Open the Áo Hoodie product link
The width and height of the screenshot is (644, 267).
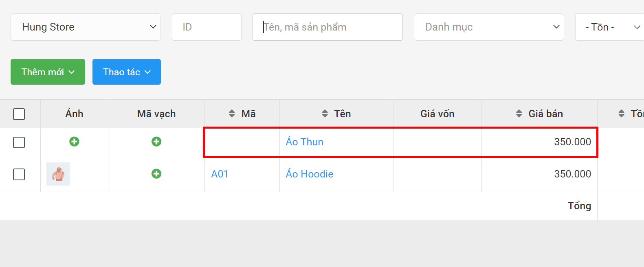(310, 174)
